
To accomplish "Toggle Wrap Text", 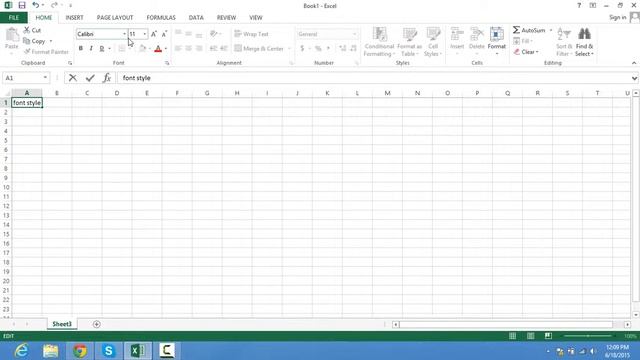I will 251,34.
